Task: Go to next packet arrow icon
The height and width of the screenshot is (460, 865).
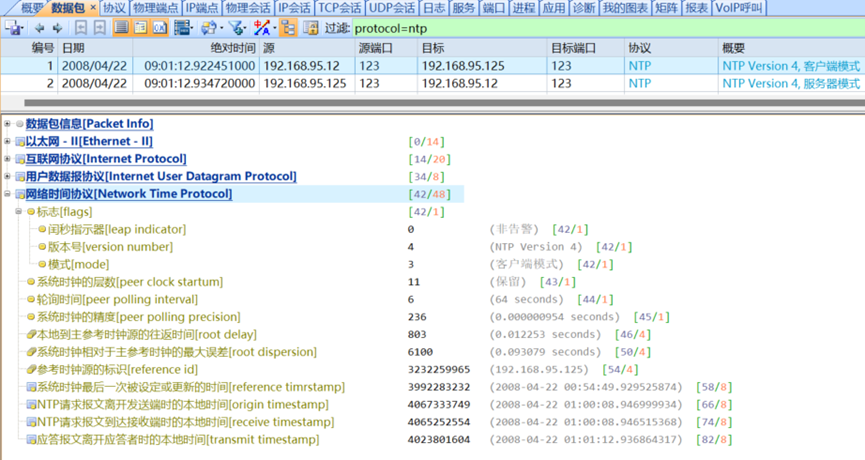Action: point(57,28)
